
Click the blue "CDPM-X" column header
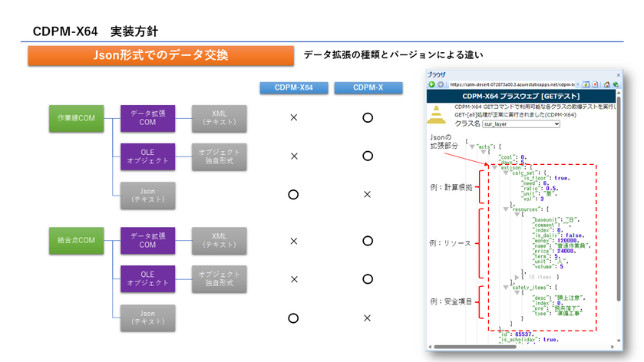(x=368, y=88)
